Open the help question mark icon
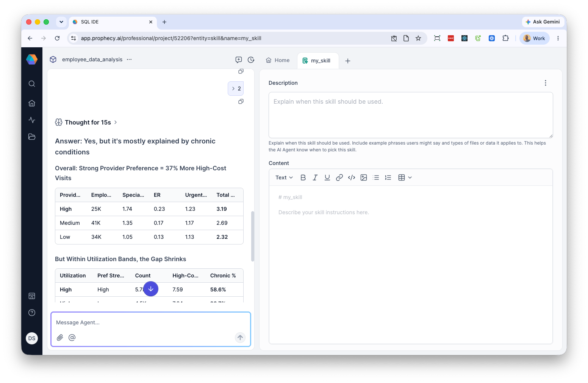This screenshot has height=383, width=588. [x=32, y=313]
